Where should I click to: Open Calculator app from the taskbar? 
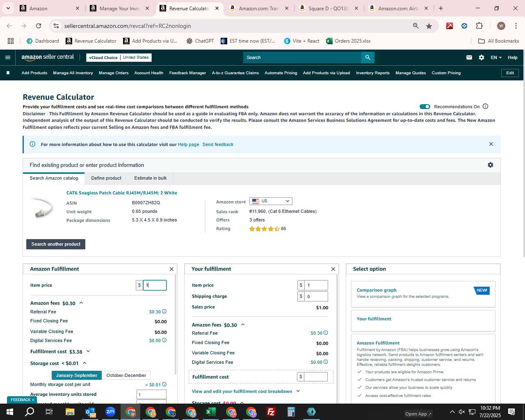pyautogui.click(x=291, y=412)
